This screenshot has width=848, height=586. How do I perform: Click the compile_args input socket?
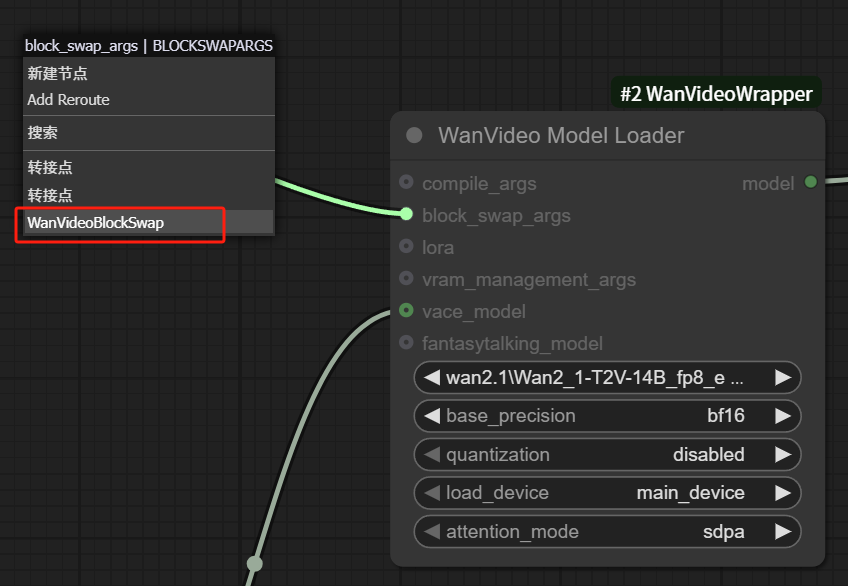point(407,183)
